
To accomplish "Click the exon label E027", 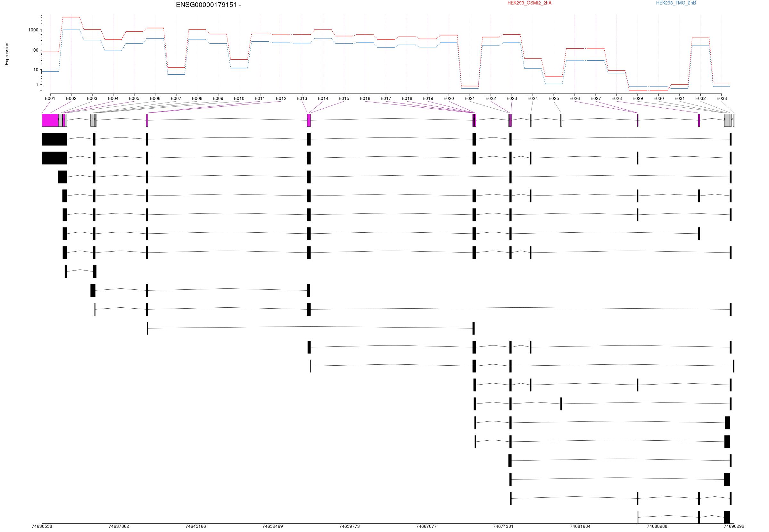I will tap(596, 99).
